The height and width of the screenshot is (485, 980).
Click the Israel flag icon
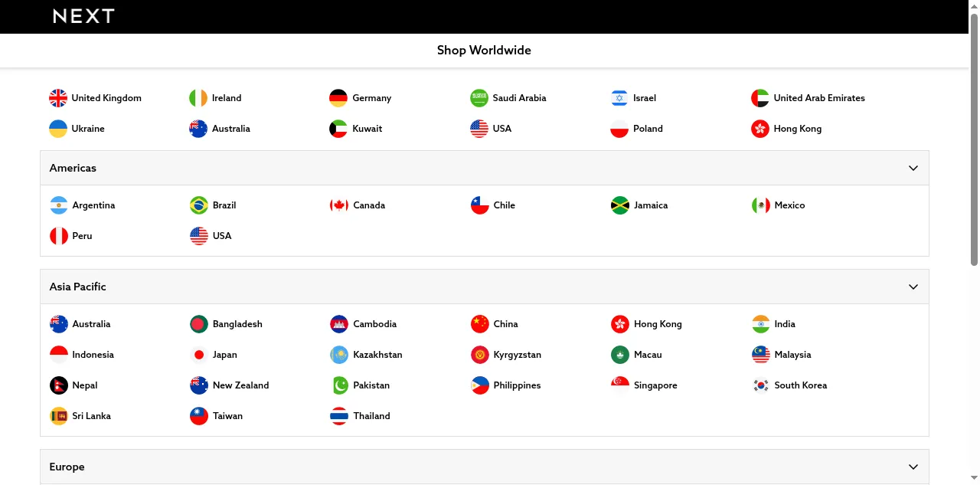(x=619, y=98)
